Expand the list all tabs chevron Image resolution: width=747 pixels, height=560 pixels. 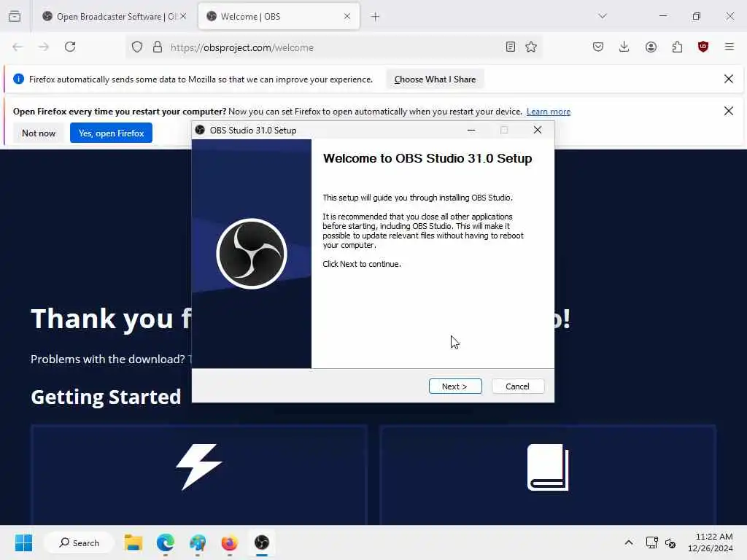tap(603, 16)
